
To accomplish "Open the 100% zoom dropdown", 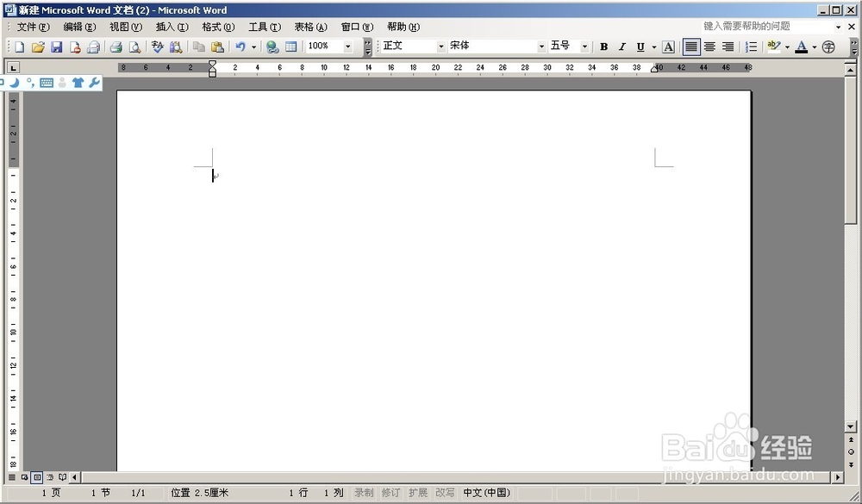I will click(347, 47).
